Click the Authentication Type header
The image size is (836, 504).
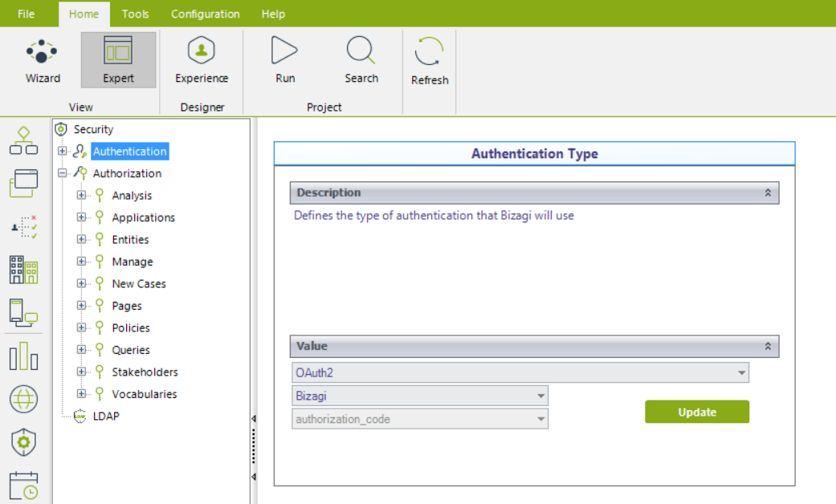click(534, 153)
